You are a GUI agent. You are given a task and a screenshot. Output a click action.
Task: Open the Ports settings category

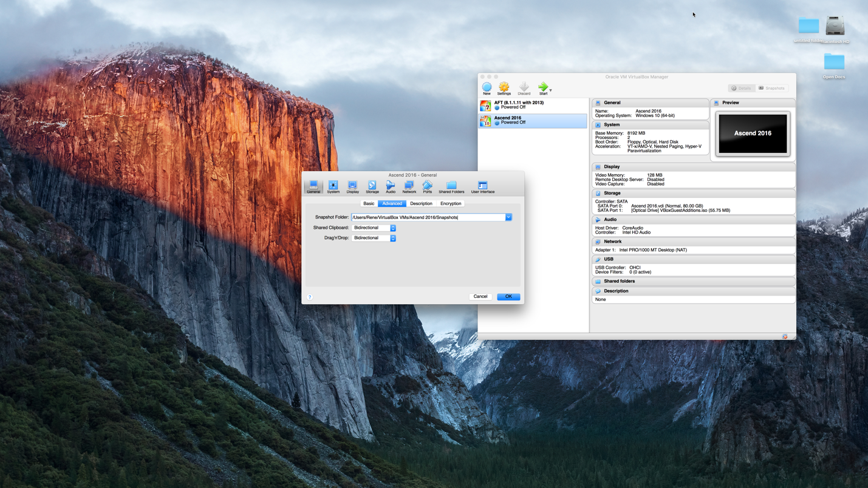[x=428, y=186]
